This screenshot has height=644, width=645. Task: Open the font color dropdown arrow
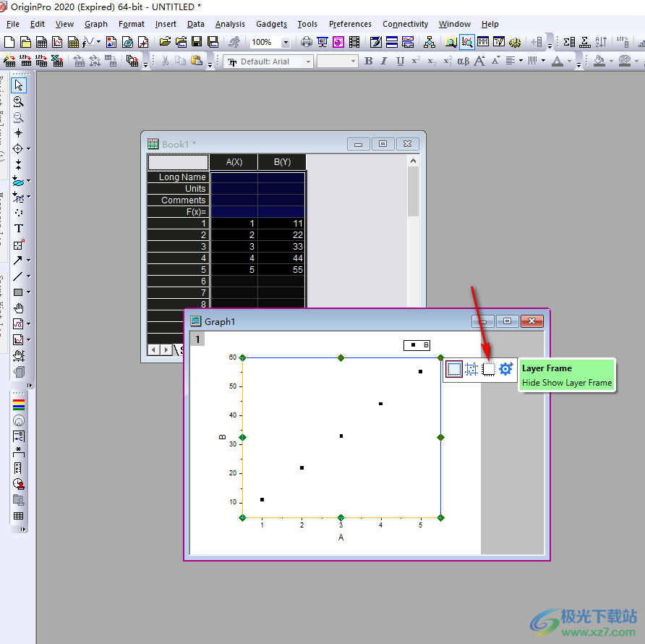[569, 61]
